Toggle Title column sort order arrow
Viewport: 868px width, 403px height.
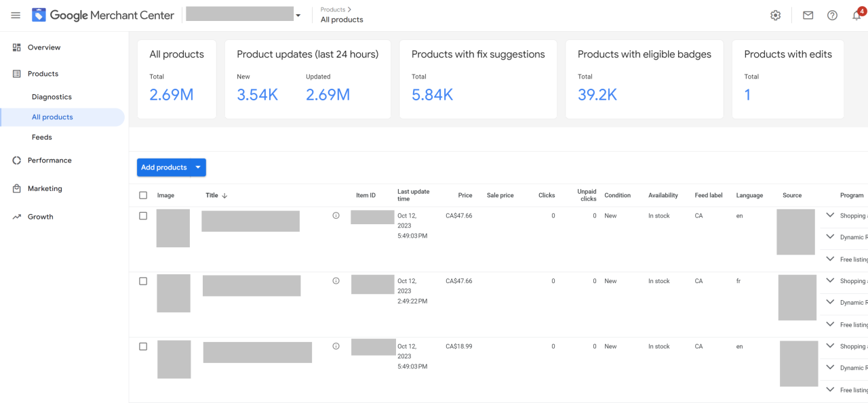(224, 195)
